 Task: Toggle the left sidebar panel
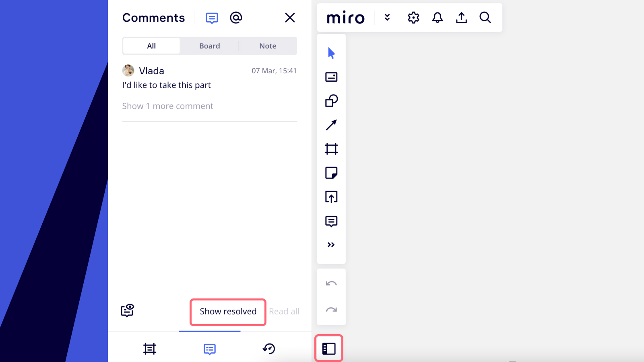point(329,349)
